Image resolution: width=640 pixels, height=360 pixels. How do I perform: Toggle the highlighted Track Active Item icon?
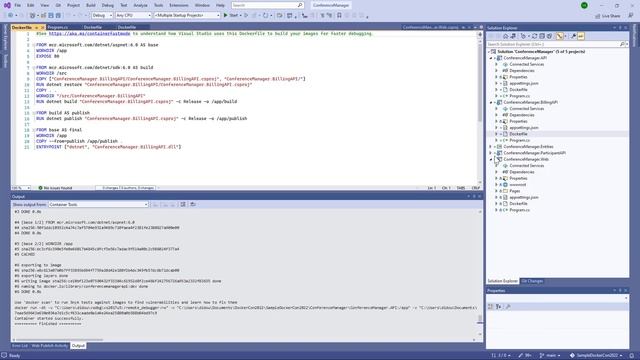[x=560, y=36]
